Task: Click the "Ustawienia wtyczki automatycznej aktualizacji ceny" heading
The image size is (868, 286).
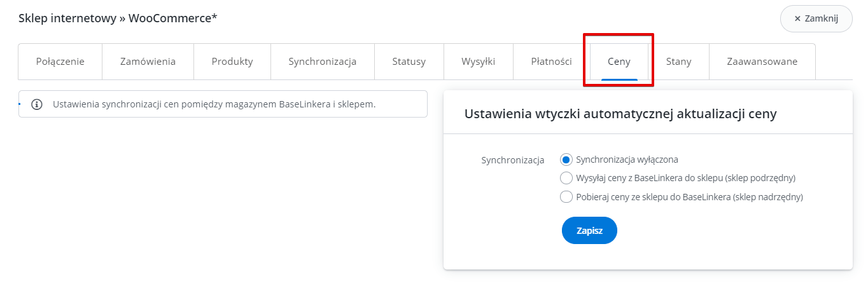Action: (620, 114)
